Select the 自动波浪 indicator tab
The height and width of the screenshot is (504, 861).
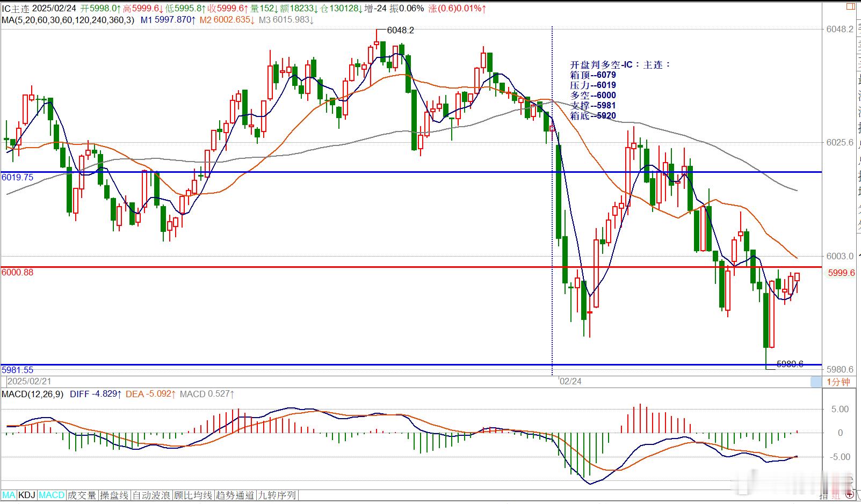pos(151,495)
